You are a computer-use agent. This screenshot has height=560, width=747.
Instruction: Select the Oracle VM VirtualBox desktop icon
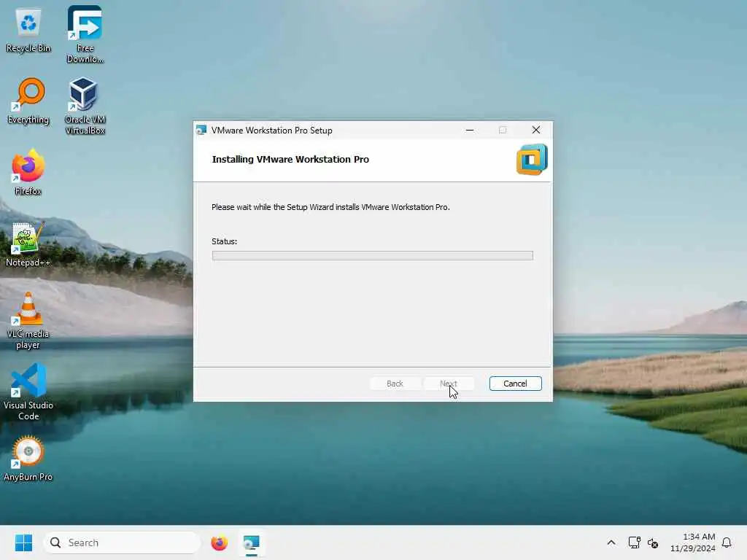pyautogui.click(x=85, y=106)
